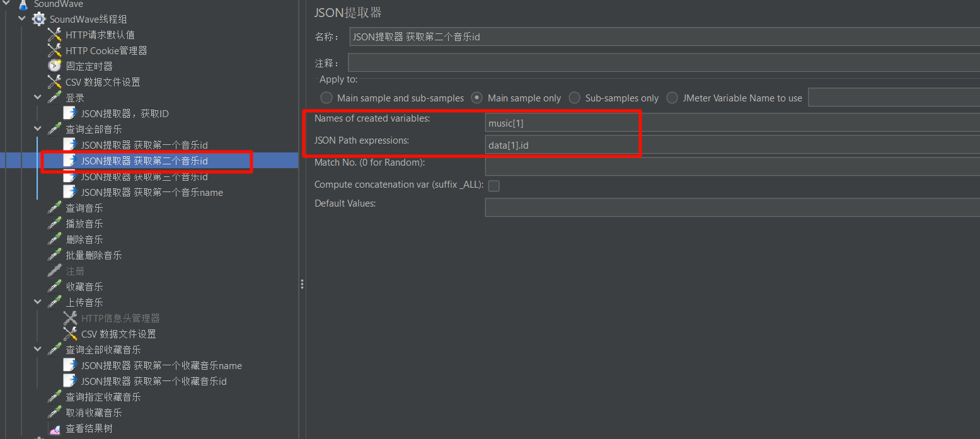This screenshot has height=439, width=980.
Task: Click the "JSON提取器 获取第一个收藏音乐id" label
Action: coord(154,381)
